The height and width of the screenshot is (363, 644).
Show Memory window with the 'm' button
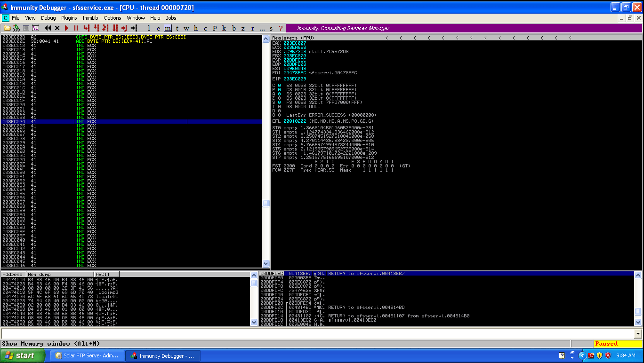coord(168,28)
